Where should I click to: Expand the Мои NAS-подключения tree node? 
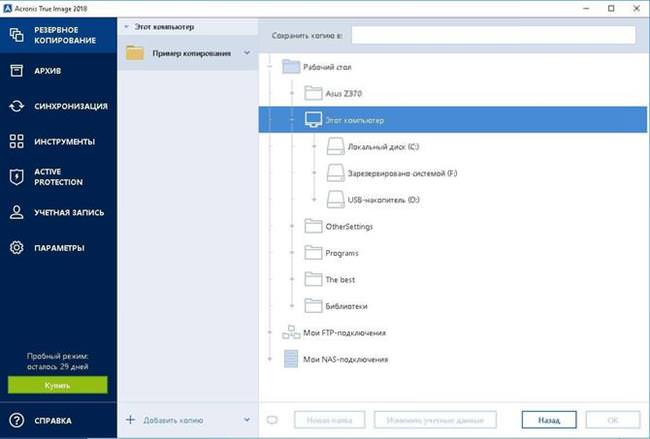point(270,359)
